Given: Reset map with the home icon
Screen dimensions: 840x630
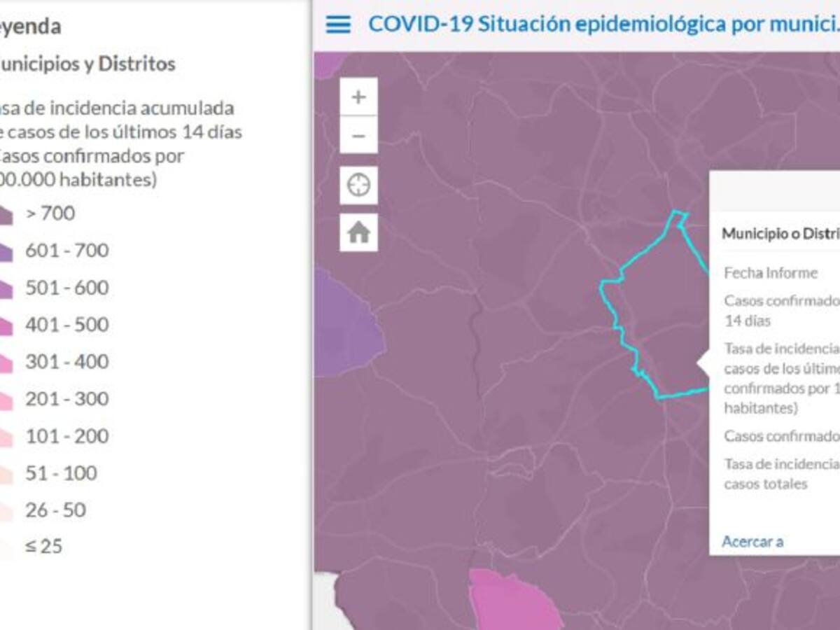Looking at the screenshot, I should pos(358,232).
